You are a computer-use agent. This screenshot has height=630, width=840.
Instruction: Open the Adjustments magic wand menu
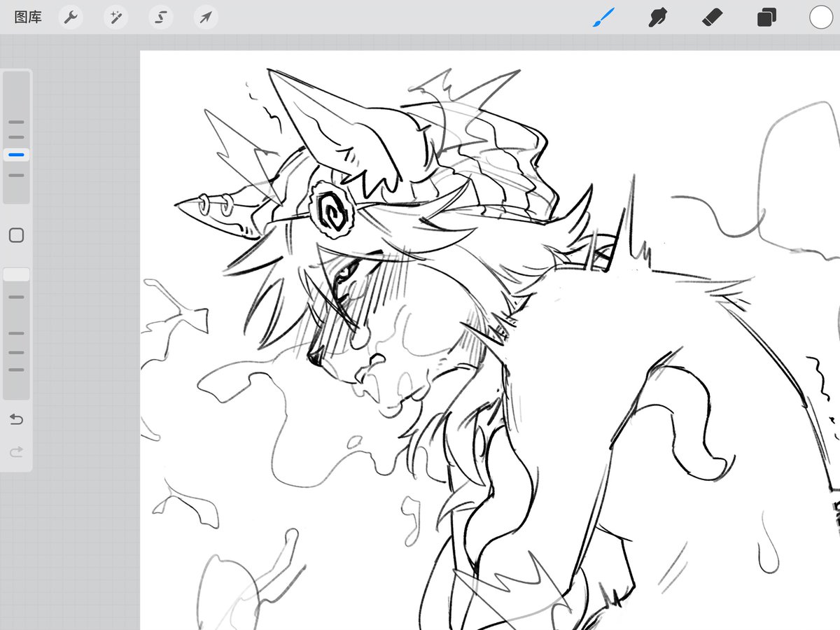click(115, 17)
